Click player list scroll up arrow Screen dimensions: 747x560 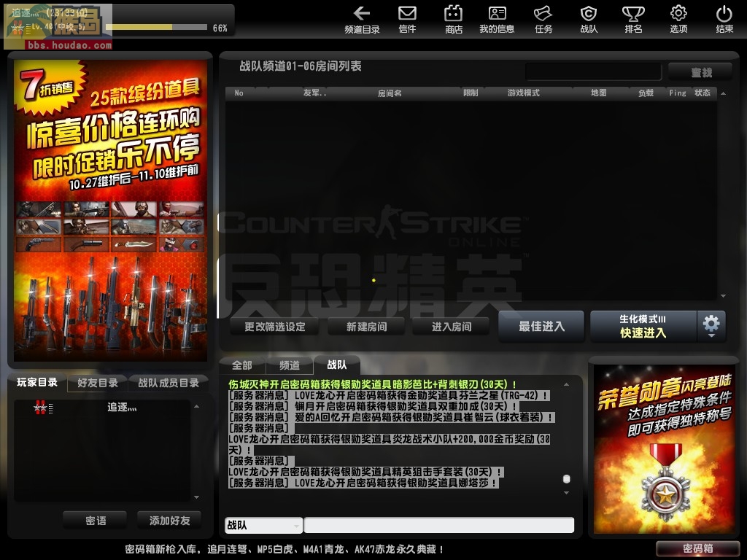[197, 407]
